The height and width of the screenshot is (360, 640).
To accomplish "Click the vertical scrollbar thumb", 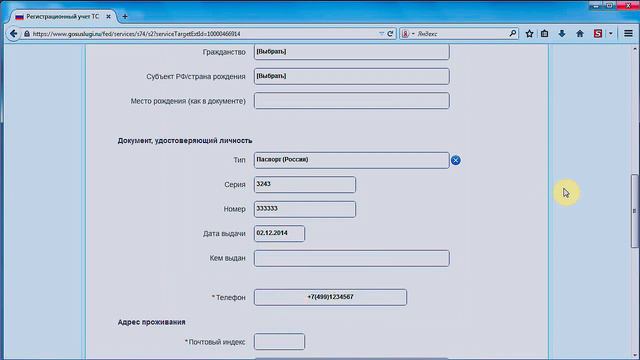I will click(x=634, y=211).
